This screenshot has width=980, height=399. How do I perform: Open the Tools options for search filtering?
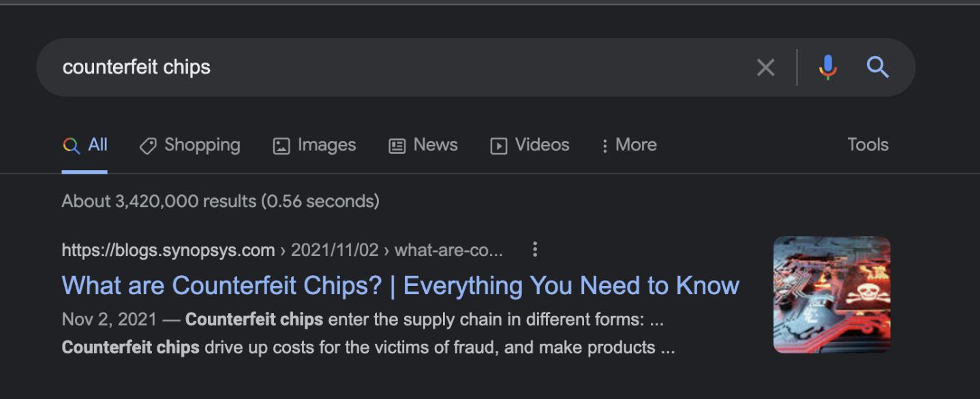pyautogui.click(x=868, y=144)
